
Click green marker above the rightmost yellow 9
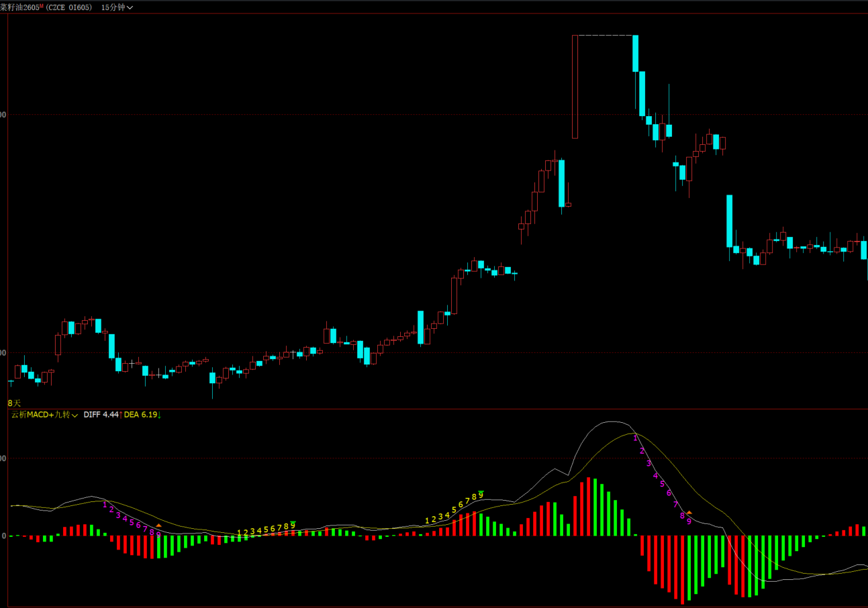point(481,492)
